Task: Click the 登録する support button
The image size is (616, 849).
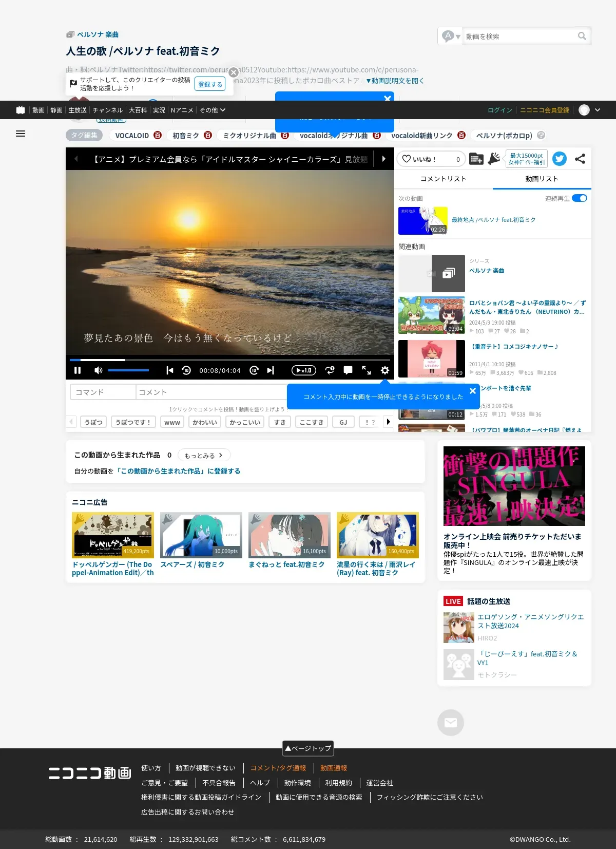Action: click(210, 84)
